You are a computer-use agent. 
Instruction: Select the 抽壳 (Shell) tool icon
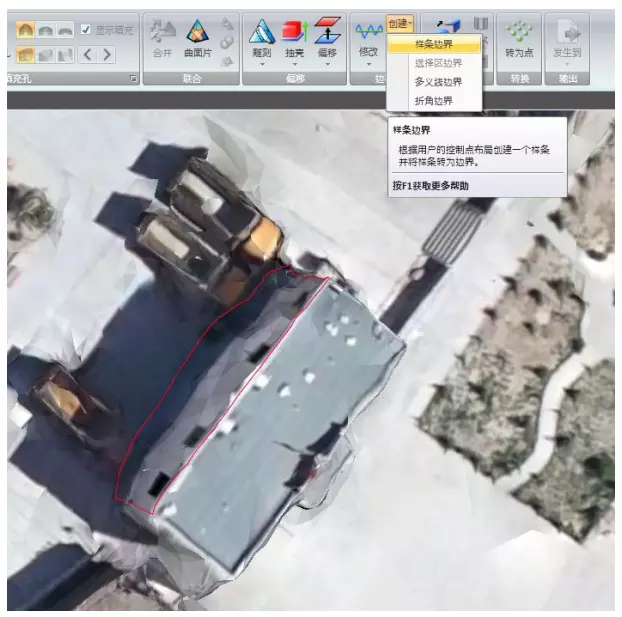click(x=294, y=32)
